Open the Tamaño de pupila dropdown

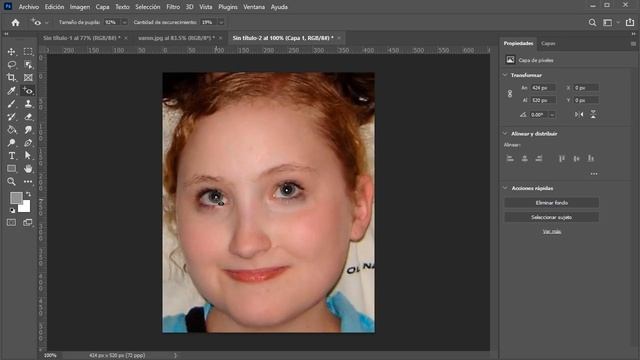point(124,22)
